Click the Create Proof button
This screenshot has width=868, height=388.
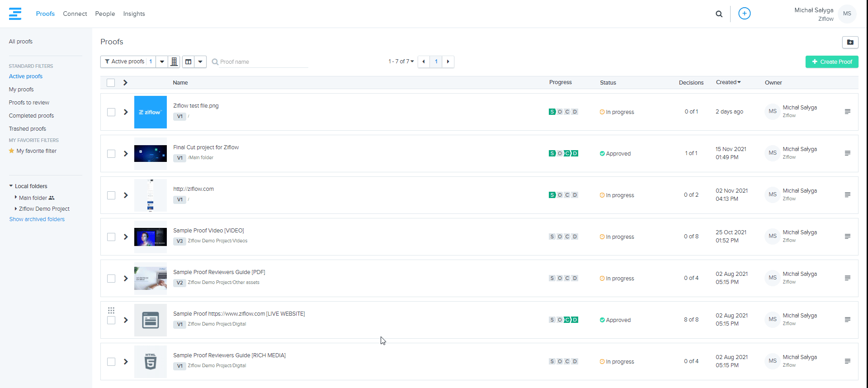[831, 62]
